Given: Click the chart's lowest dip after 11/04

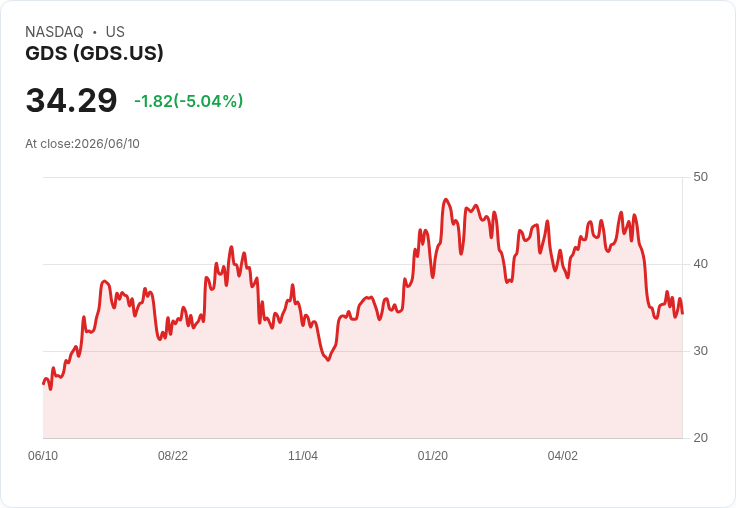Looking at the screenshot, I should [328, 360].
